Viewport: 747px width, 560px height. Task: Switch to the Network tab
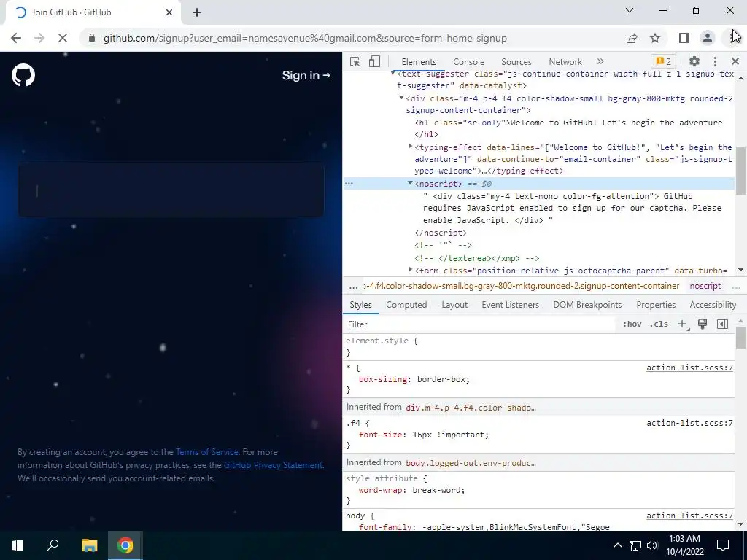click(565, 62)
